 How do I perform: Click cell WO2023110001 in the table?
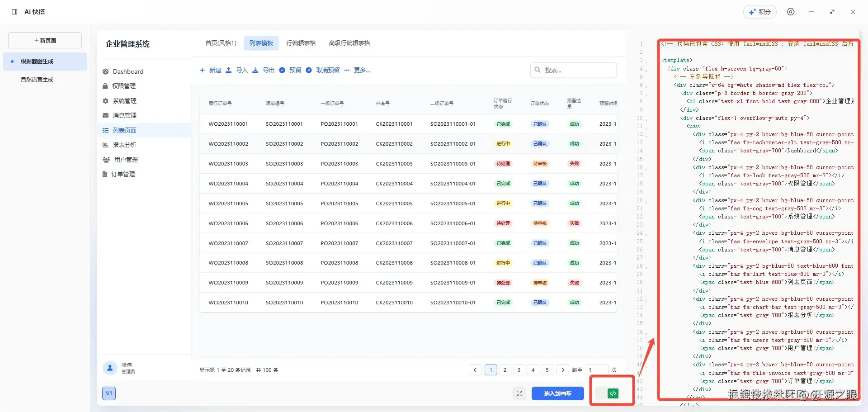click(228, 124)
